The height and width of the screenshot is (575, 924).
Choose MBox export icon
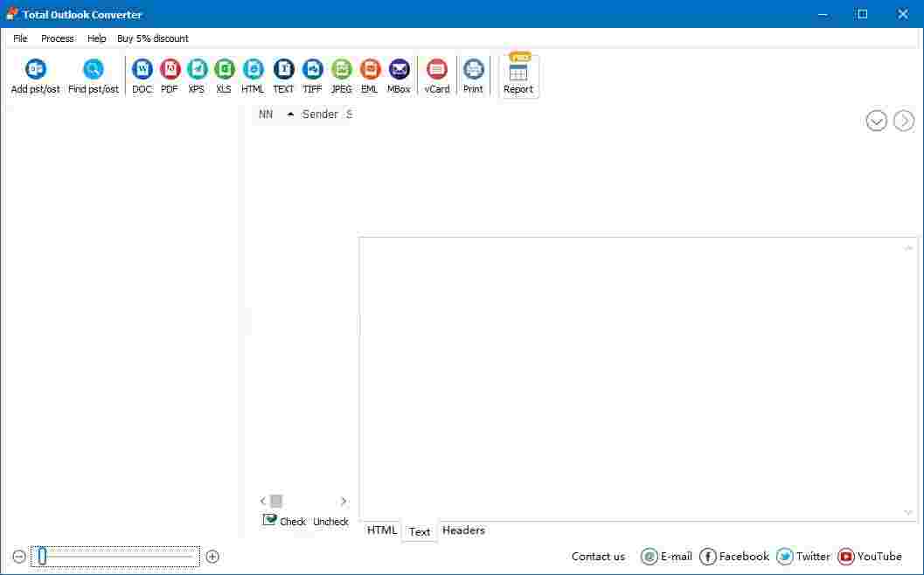point(399,77)
